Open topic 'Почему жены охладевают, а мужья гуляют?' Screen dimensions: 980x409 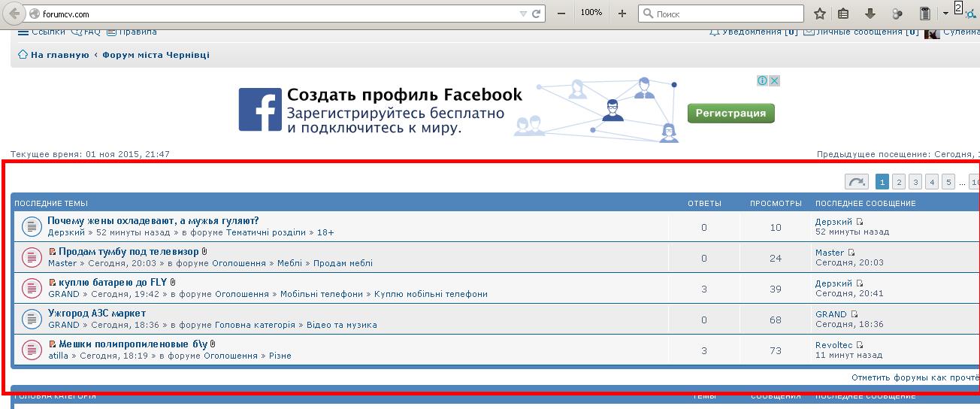pos(153,221)
